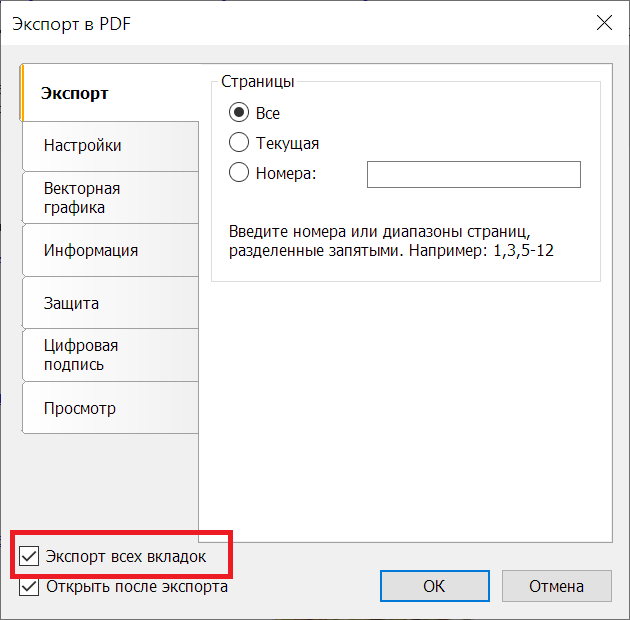Open the Настройки tab
630x620 pixels.
click(x=110, y=146)
